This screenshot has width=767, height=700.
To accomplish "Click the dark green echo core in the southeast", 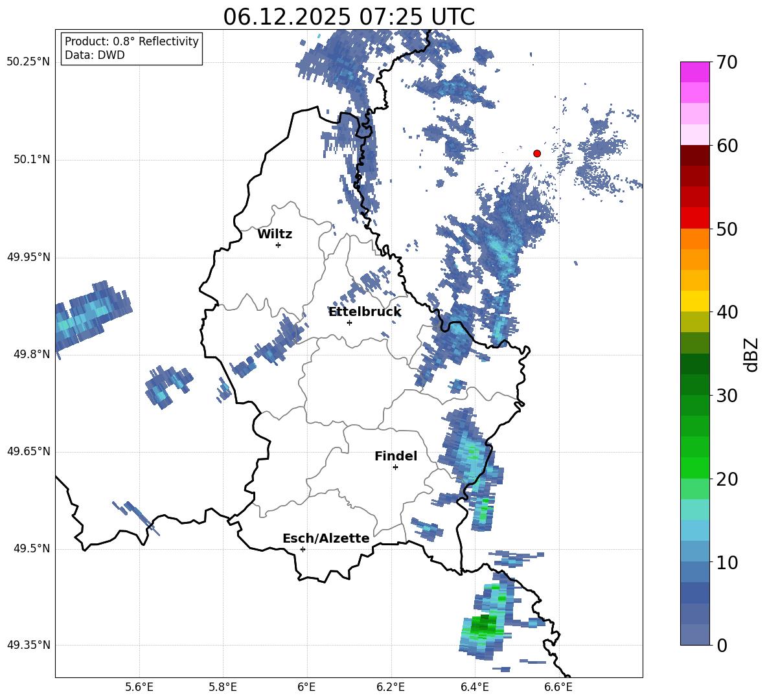I will [483, 624].
